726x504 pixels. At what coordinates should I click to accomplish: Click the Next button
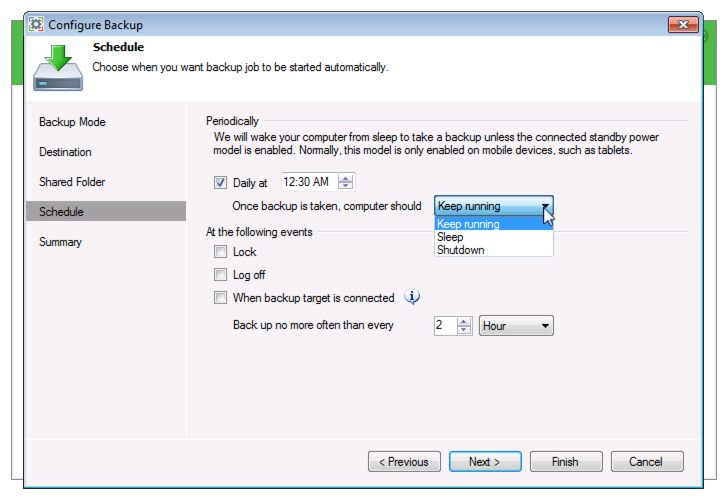[x=485, y=461]
